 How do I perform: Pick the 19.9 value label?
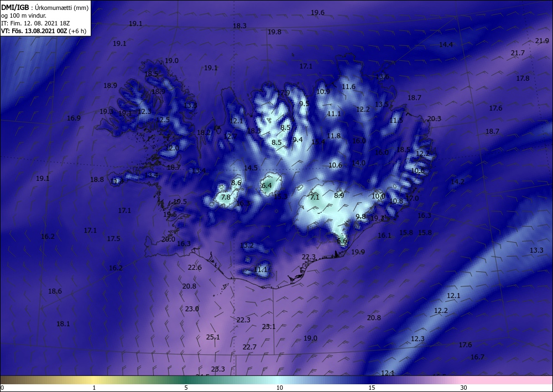358,252
